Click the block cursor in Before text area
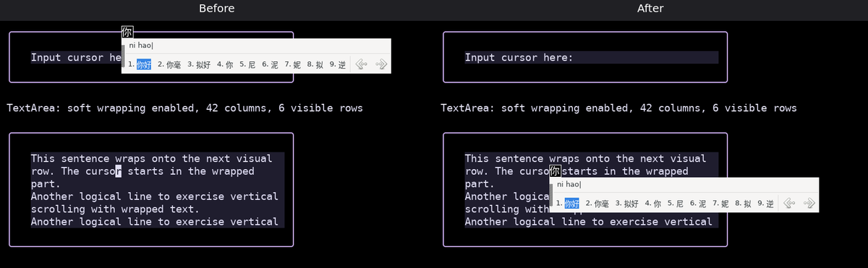Image resolution: width=868 pixels, height=268 pixels. (x=119, y=171)
